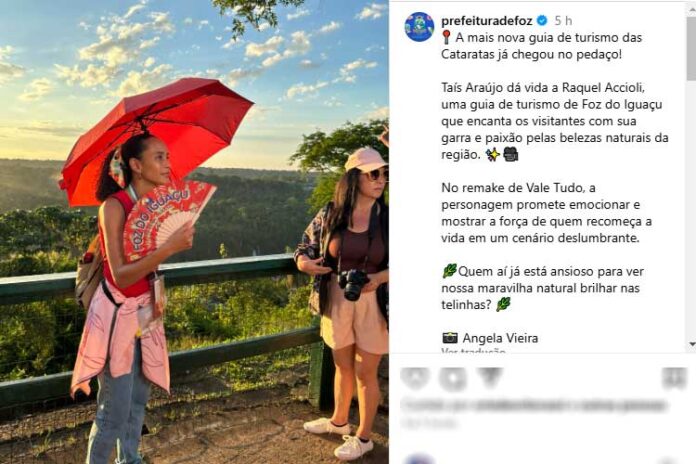Click the 5 h post timestamp
Viewport: 696px width, 464px height.
click(x=563, y=21)
